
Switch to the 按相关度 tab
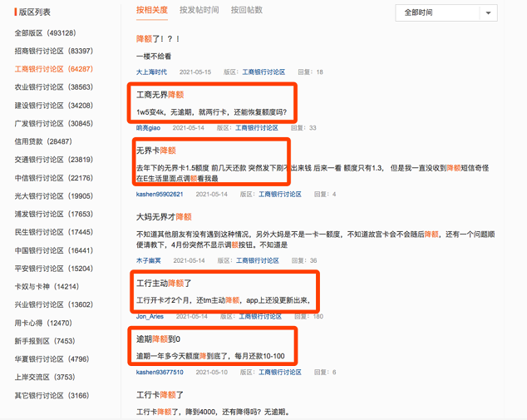[x=152, y=10]
